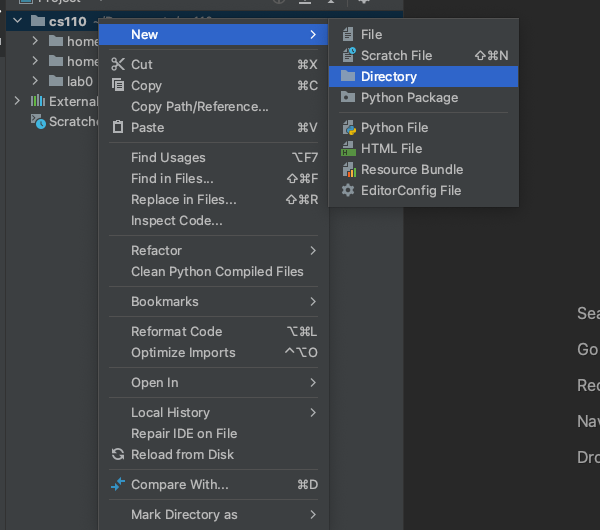Open the Refactor submenu arrow
The width and height of the screenshot is (600, 530).
313,250
